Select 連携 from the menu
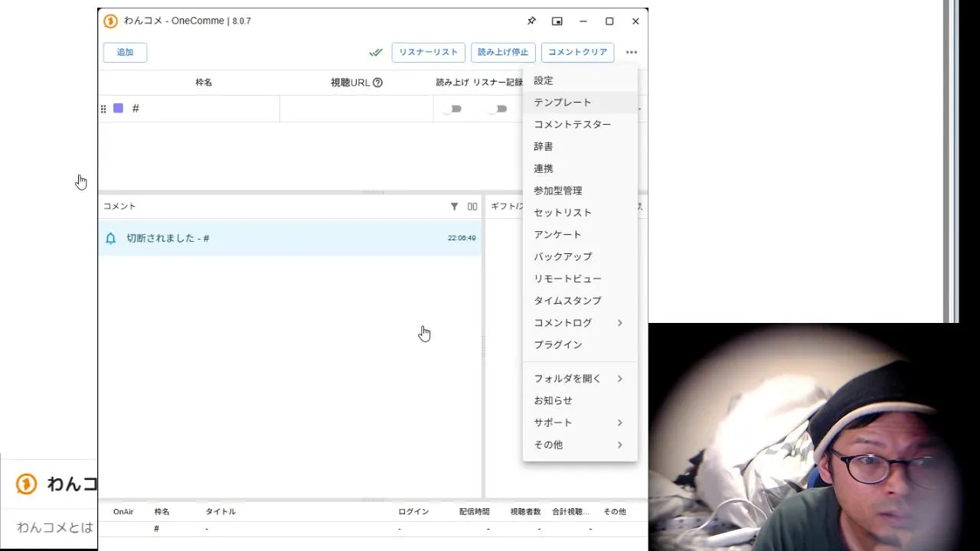Screen dimensions: 980x551 580,168
